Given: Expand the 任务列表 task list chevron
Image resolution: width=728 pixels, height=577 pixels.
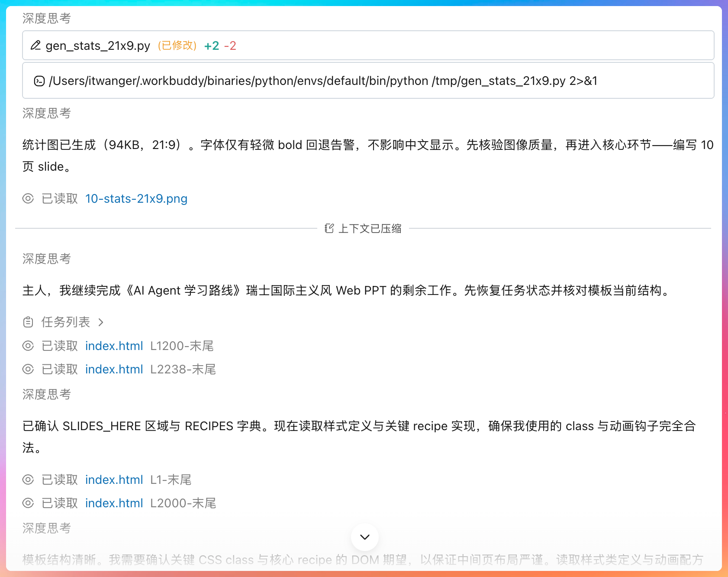Looking at the screenshot, I should point(101,322).
